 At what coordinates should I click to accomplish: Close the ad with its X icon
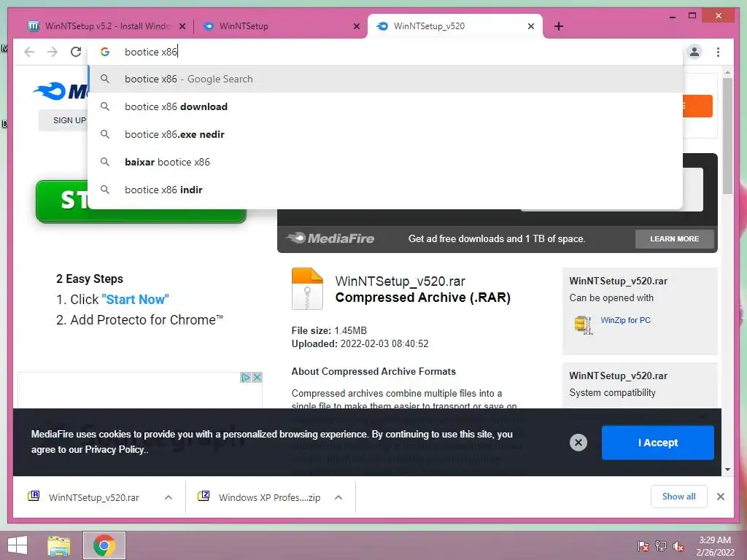[x=257, y=378]
